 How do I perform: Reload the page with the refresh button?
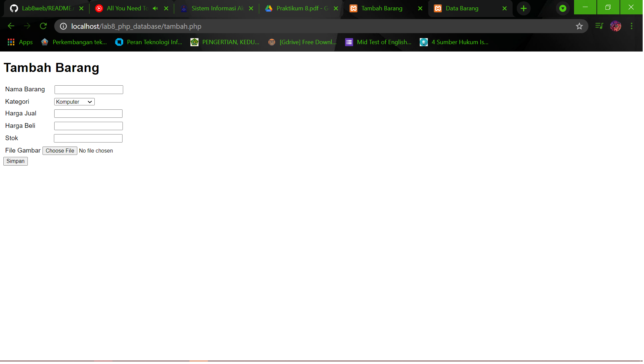pyautogui.click(x=43, y=26)
